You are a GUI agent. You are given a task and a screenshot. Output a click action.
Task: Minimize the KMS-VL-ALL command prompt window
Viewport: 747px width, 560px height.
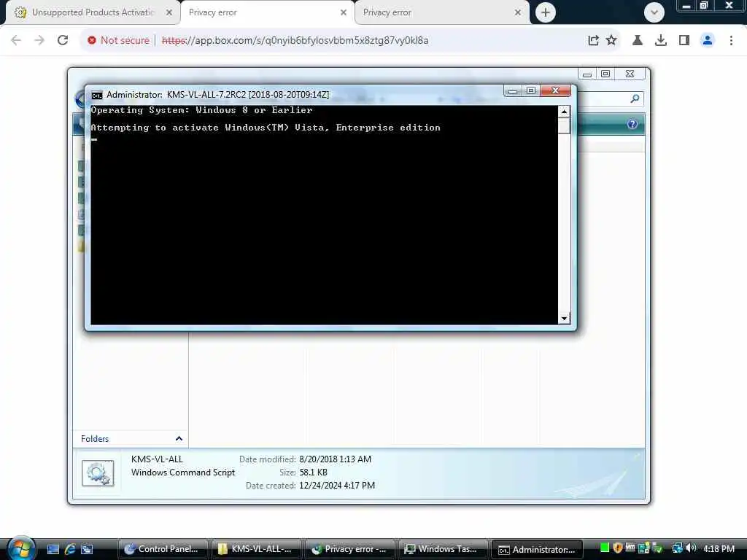(x=513, y=90)
